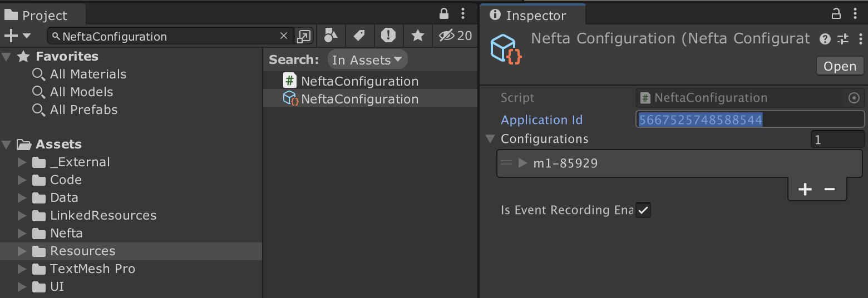
Task: Click the Search by Label tag icon
Action: click(x=359, y=36)
